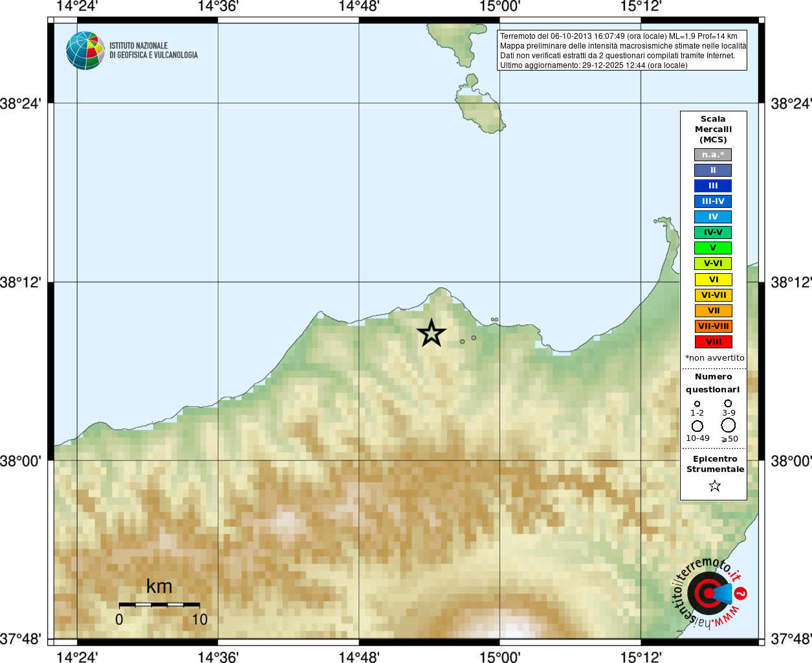Viewport: 812px width, 663px height.
Task: Click the km scale bar
Action: [159, 605]
